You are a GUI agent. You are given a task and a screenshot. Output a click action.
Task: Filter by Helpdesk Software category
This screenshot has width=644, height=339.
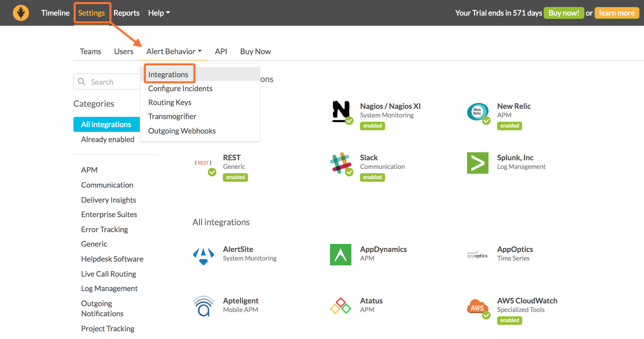point(112,259)
